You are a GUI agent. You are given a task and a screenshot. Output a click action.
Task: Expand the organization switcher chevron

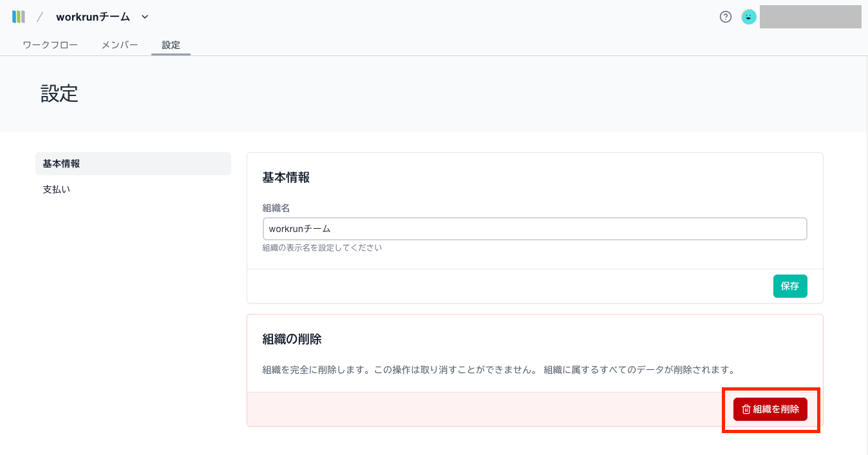pyautogui.click(x=145, y=17)
